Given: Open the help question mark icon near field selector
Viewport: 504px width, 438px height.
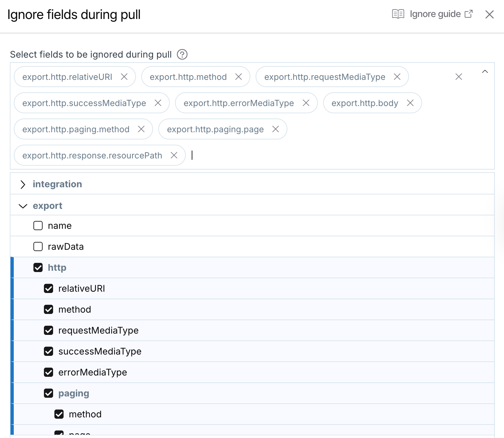Looking at the screenshot, I should click(182, 54).
